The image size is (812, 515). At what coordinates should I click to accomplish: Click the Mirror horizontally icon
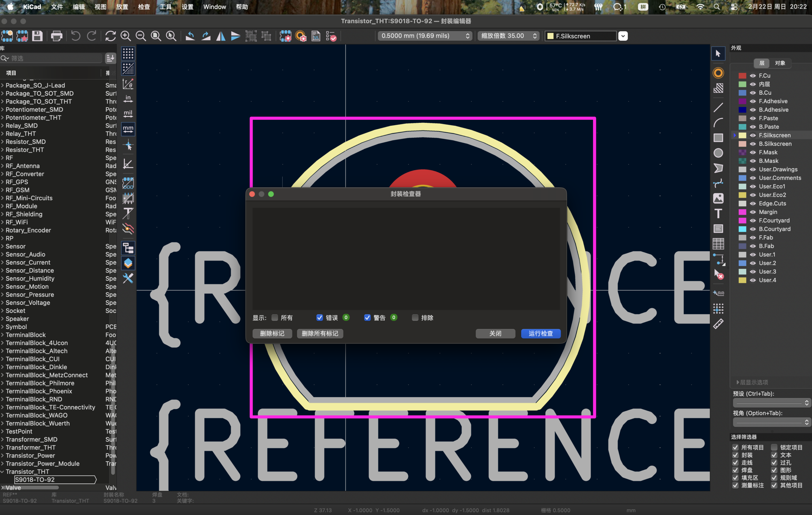[x=220, y=36]
